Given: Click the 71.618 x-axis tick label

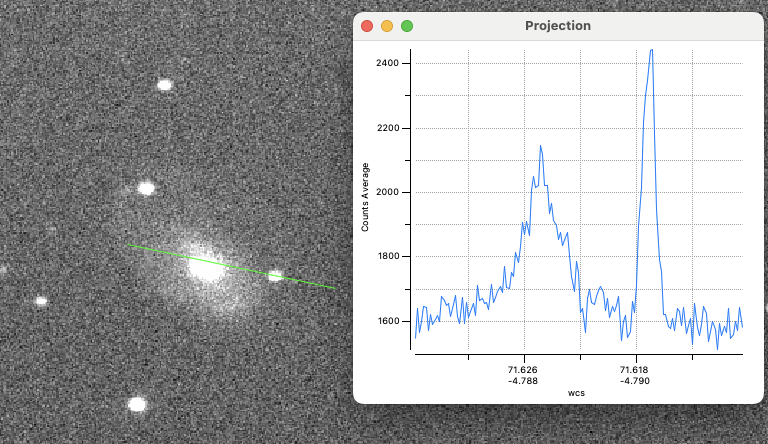Looking at the screenshot, I should [x=635, y=370].
